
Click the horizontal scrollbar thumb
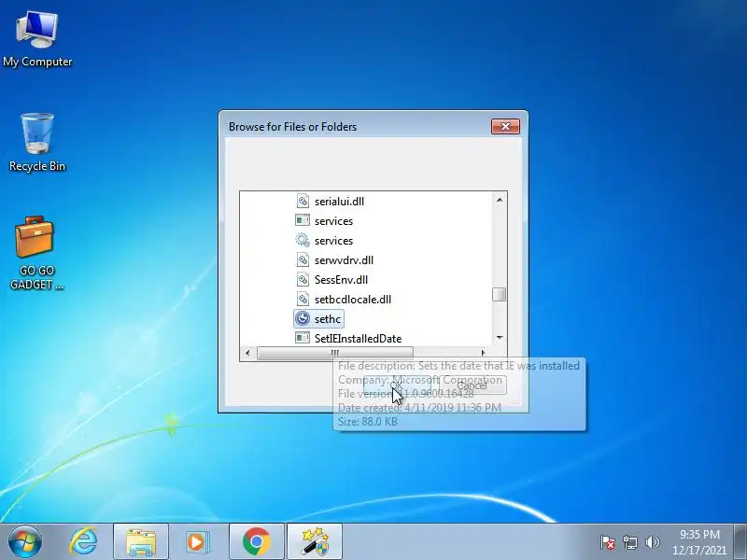coord(335,353)
